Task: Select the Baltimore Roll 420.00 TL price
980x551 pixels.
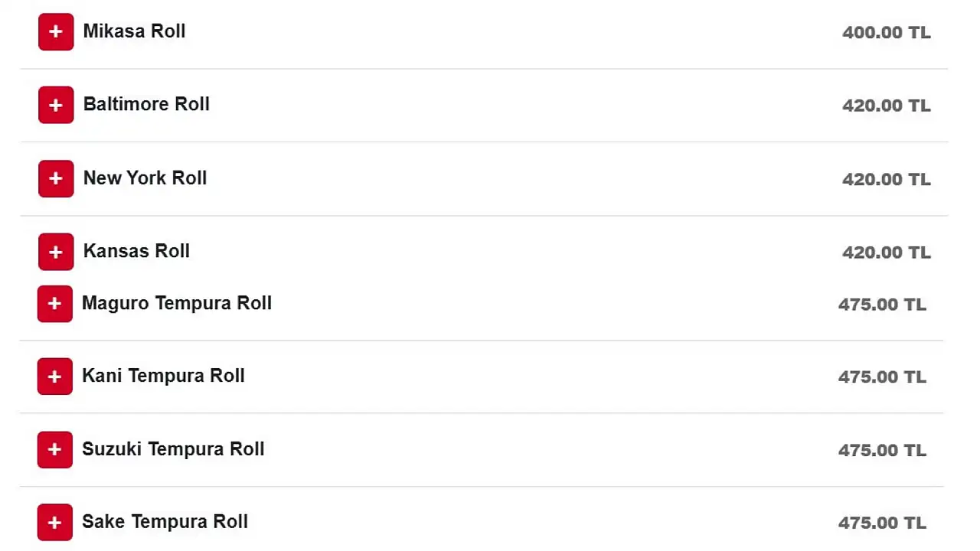Action: tap(886, 106)
